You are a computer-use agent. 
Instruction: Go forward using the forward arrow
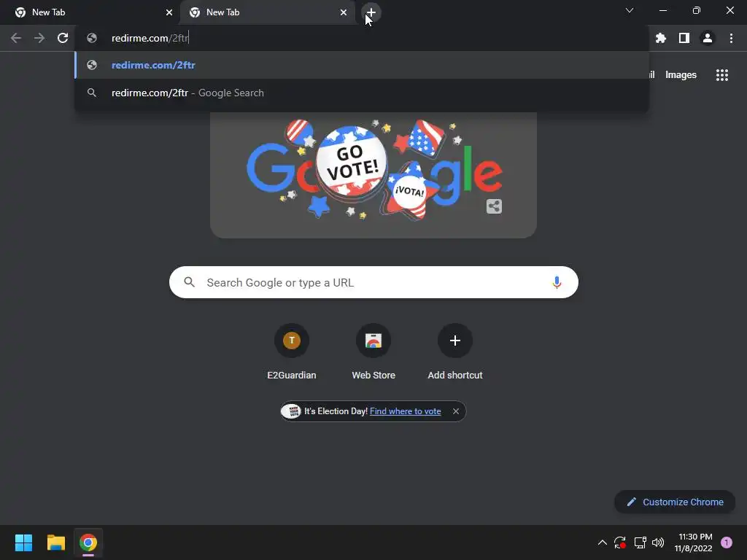tap(39, 38)
